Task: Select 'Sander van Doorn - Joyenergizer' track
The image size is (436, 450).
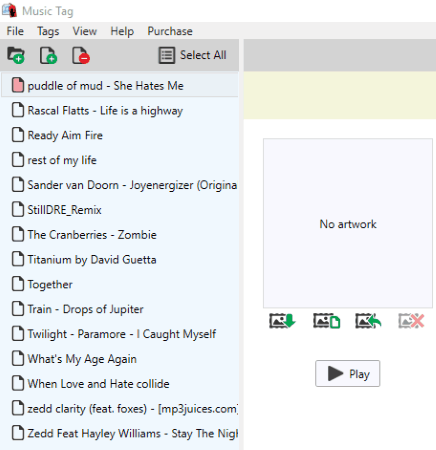Action: [x=119, y=185]
